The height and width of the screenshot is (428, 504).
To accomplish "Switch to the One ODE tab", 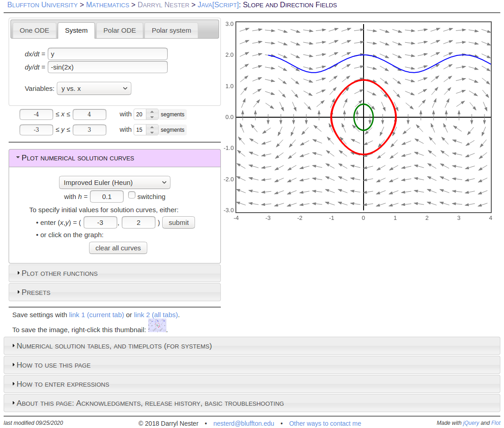I will [34, 30].
